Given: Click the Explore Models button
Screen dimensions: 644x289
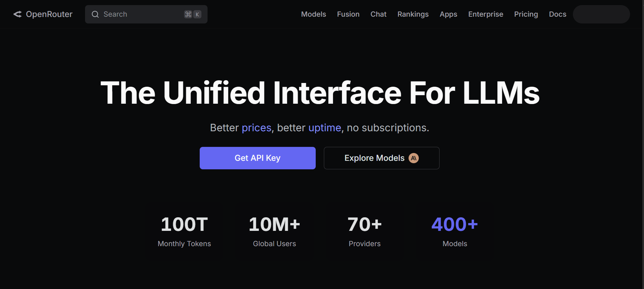Looking at the screenshot, I should pos(382,158).
